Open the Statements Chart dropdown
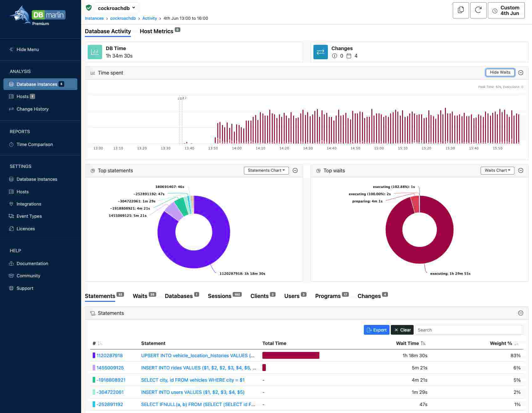The image size is (532, 413). pyautogui.click(x=266, y=170)
